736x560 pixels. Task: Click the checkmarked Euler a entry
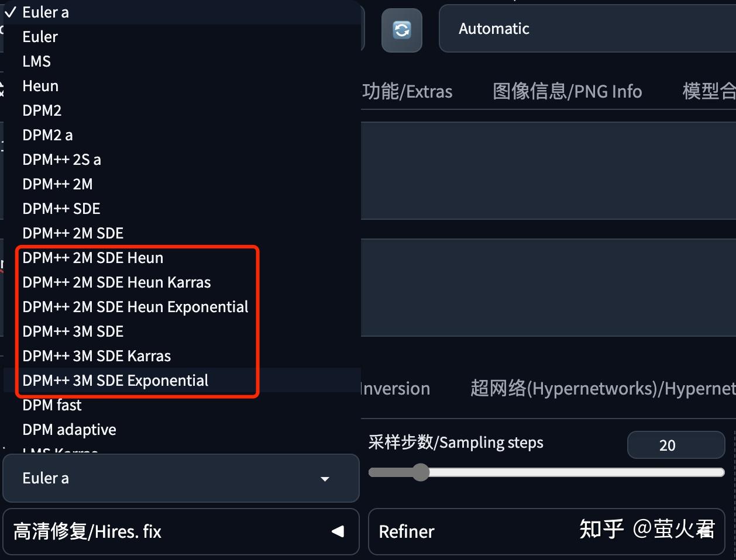coord(46,12)
